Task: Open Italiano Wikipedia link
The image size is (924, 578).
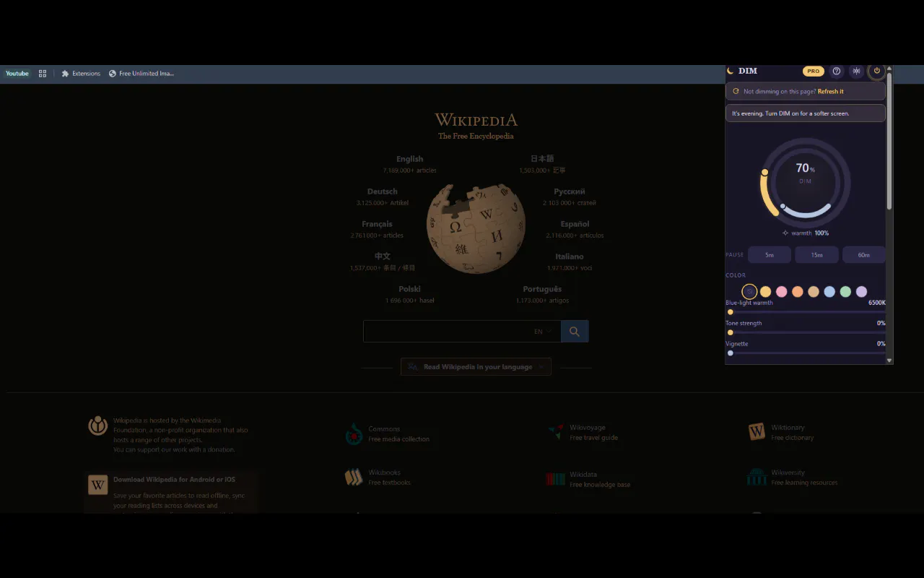Action: 570,256
